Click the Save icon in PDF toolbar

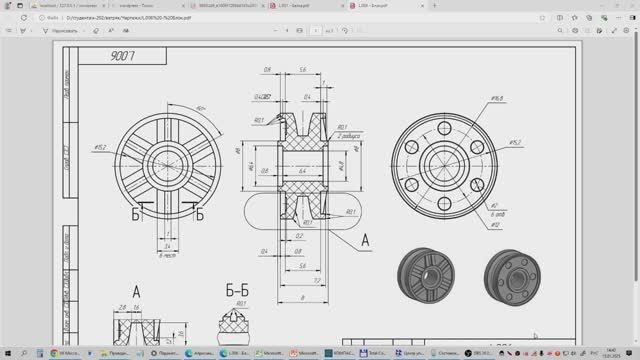point(587,31)
